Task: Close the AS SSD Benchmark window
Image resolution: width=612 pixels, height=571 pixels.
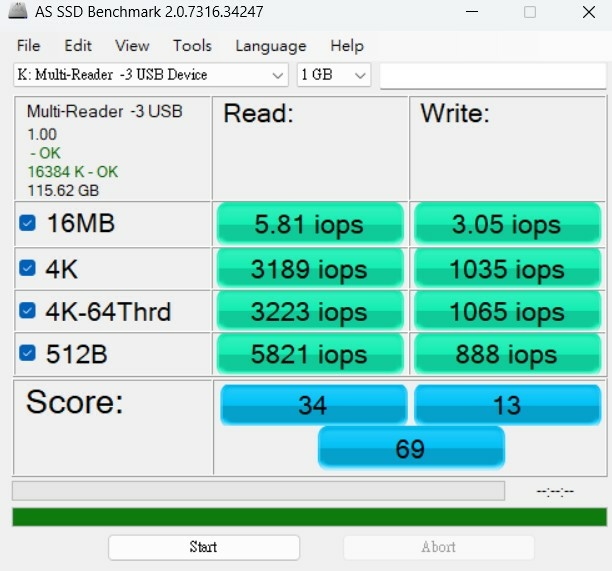Action: point(589,12)
